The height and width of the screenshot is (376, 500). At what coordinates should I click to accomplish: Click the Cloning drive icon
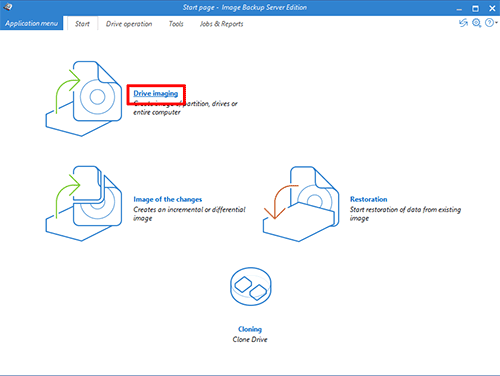click(251, 287)
